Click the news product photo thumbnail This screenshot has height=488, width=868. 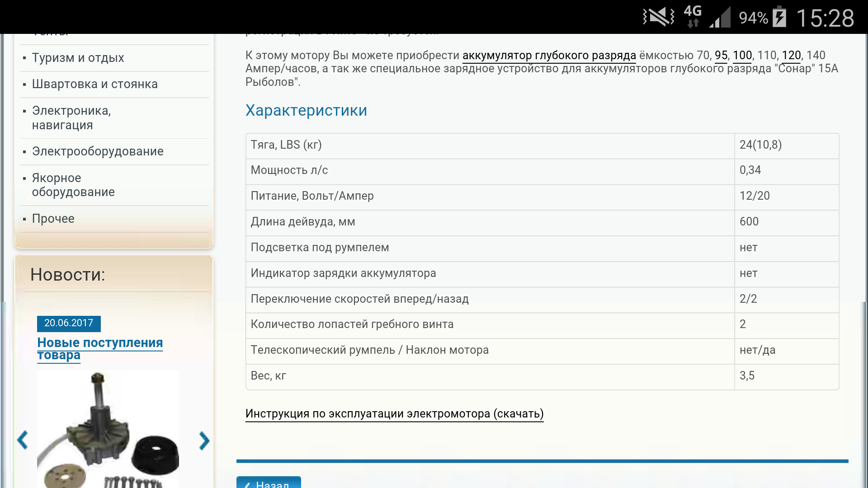click(x=108, y=428)
